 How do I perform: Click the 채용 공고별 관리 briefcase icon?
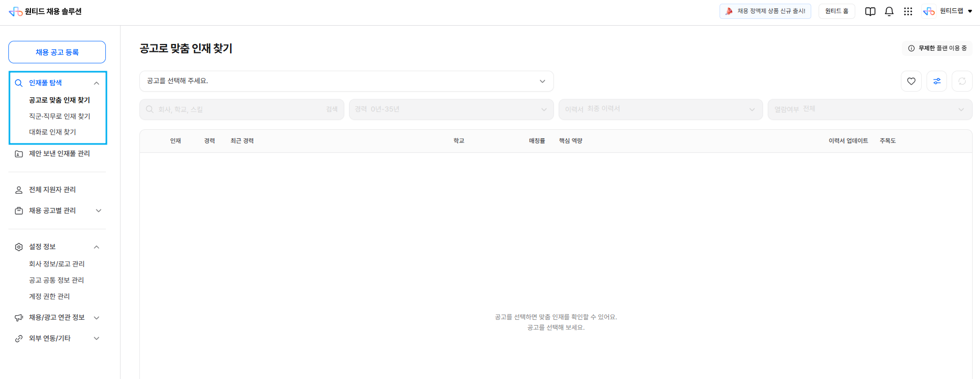click(19, 211)
